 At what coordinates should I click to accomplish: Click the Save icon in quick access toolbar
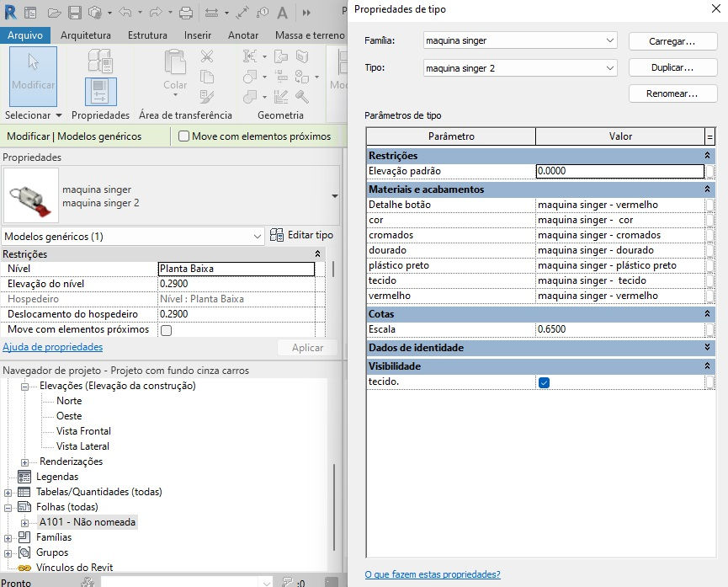point(75,13)
